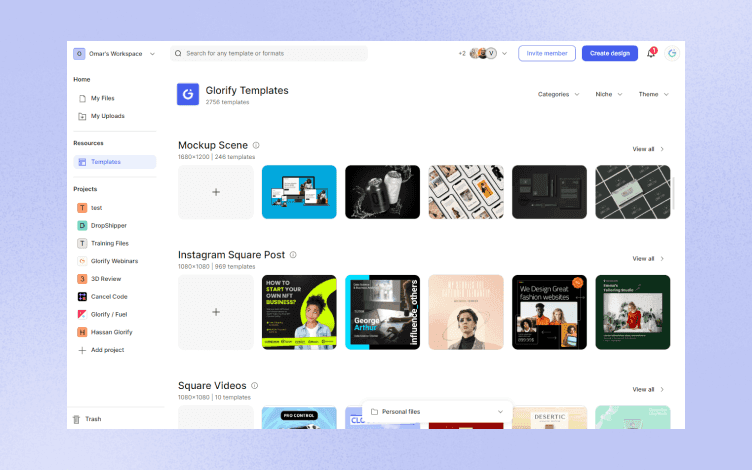The image size is (752, 470).
Task: Click the Pro Control square video template
Action: tap(299, 418)
